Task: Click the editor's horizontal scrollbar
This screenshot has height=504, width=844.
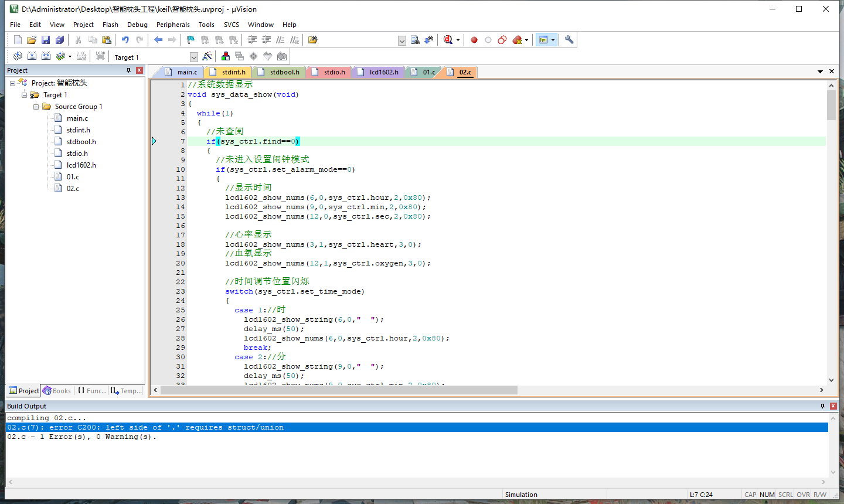Action: (x=340, y=390)
